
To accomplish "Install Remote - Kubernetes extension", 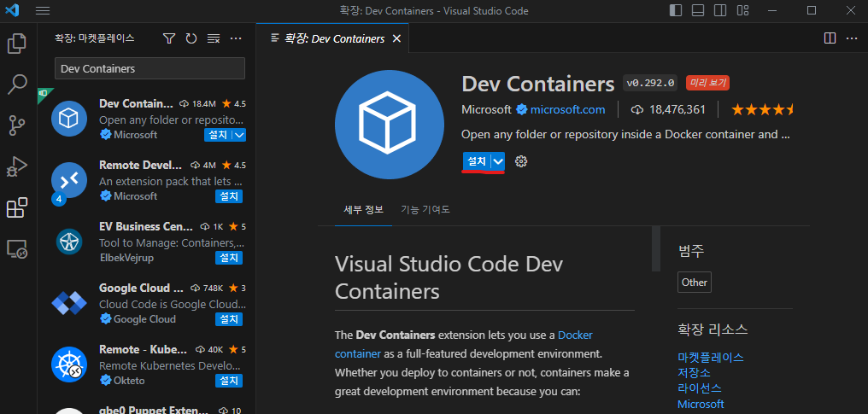I will point(229,381).
